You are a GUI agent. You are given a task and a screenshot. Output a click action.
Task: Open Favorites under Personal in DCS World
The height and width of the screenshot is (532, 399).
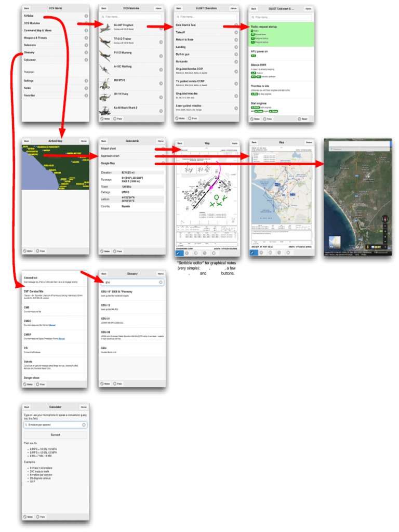click(x=55, y=96)
